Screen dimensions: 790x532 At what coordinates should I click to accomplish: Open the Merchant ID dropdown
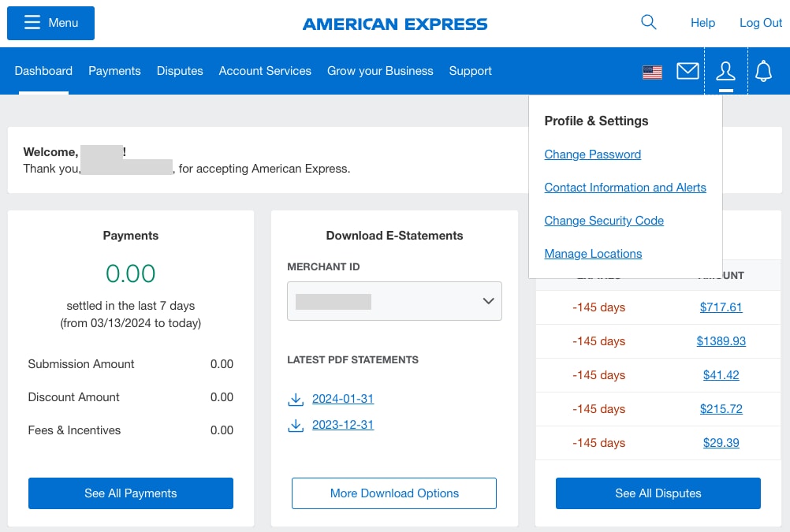coord(394,301)
